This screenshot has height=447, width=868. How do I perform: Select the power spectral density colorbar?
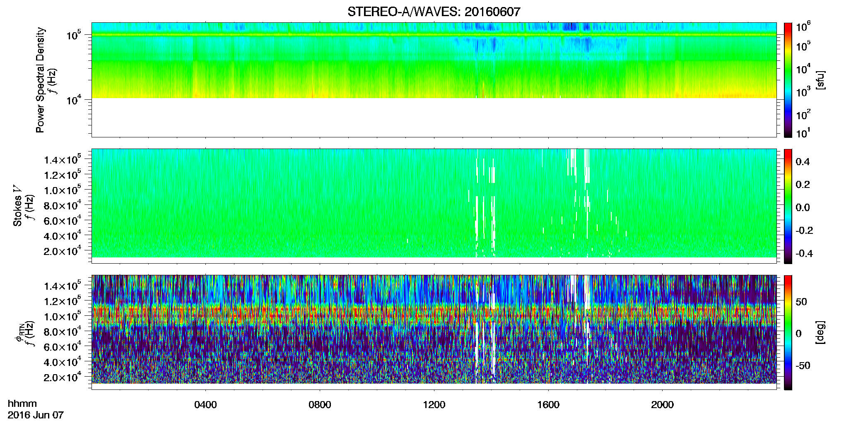tap(788, 80)
